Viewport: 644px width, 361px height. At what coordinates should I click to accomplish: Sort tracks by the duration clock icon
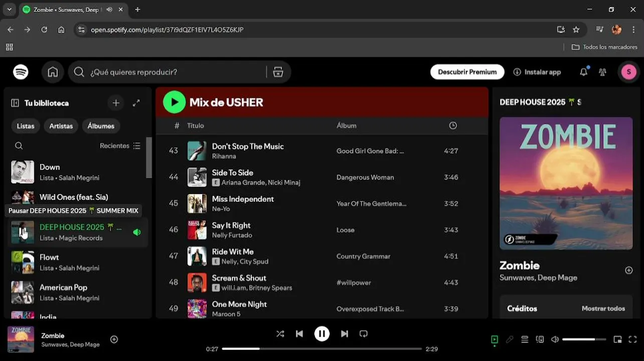pyautogui.click(x=453, y=125)
